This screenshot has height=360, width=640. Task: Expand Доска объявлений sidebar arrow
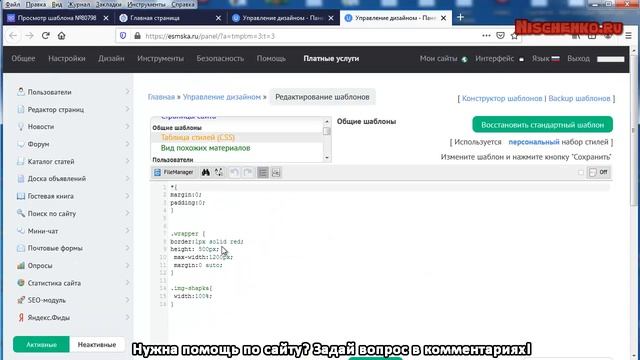coord(127,179)
